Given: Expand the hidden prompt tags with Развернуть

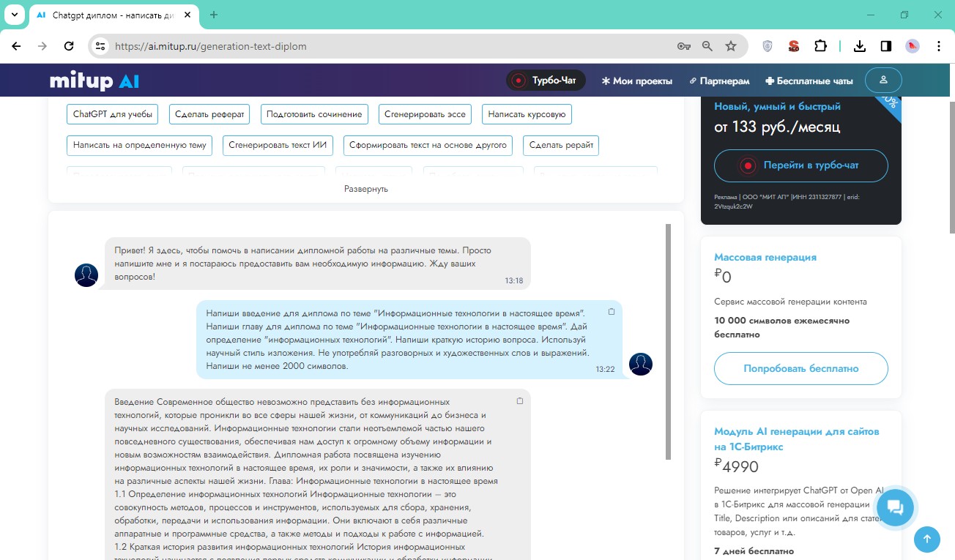Looking at the screenshot, I should point(365,189).
